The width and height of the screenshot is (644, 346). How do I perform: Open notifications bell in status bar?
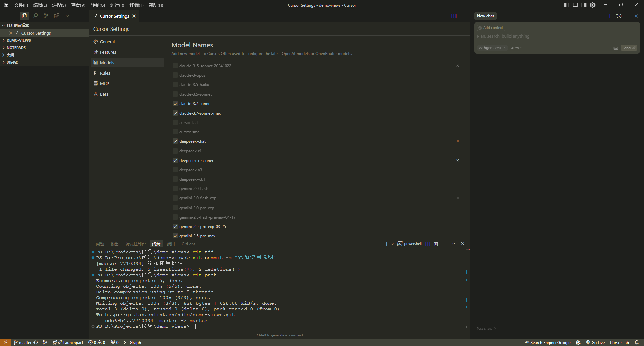click(637, 342)
